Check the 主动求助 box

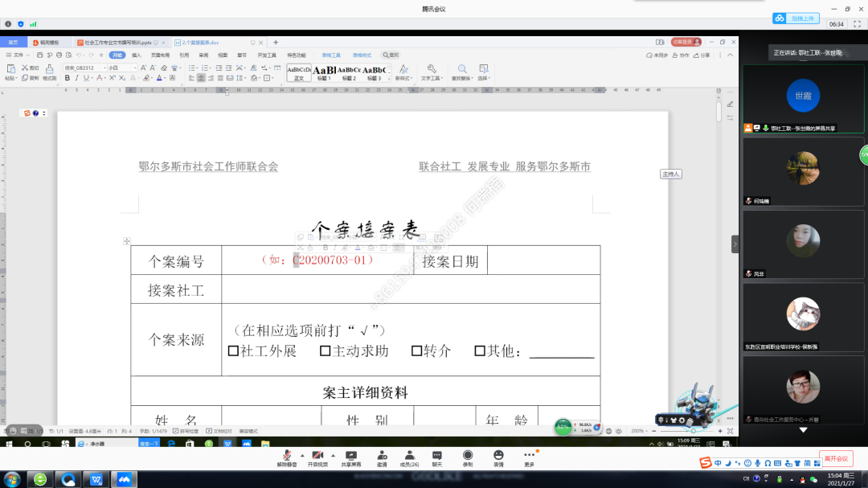pos(325,351)
